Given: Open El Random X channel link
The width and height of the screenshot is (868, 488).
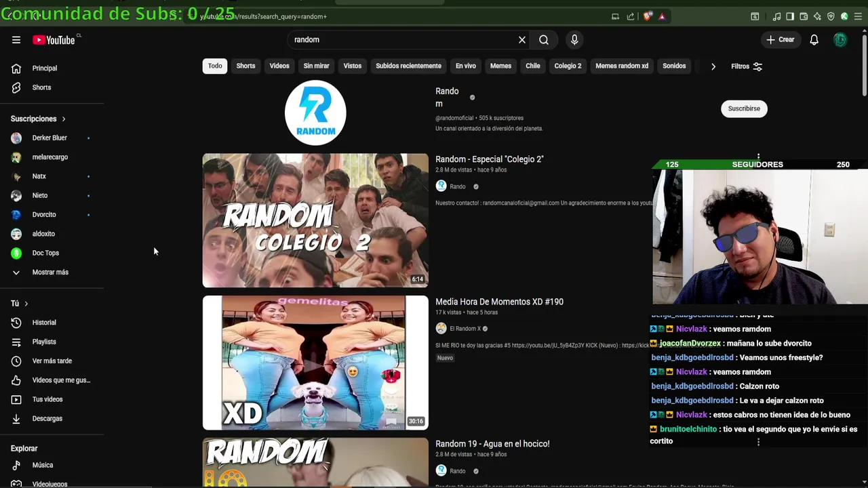Looking at the screenshot, I should pyautogui.click(x=465, y=329).
